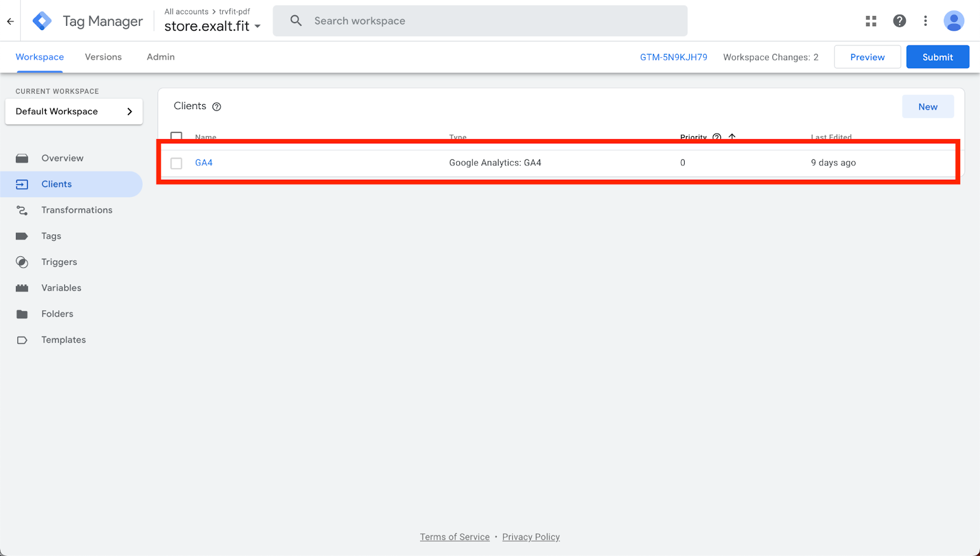This screenshot has height=556, width=980.
Task: Click the Tag Manager logo icon
Action: click(x=42, y=21)
